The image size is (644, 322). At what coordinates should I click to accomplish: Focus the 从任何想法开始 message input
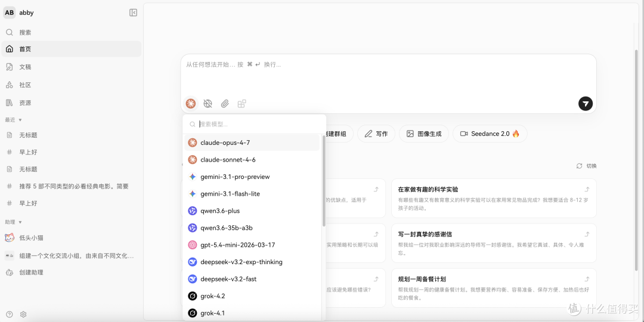pos(388,75)
